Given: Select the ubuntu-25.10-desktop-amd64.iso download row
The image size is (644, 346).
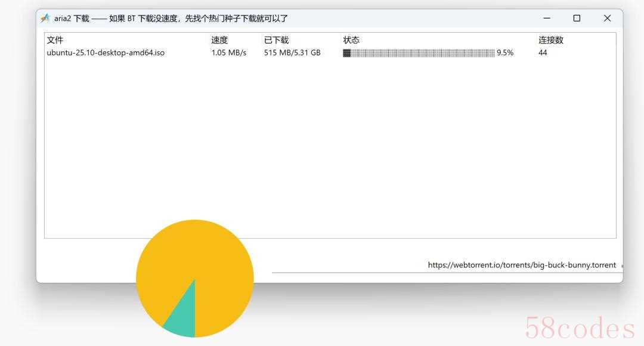Looking at the screenshot, I should [x=330, y=52].
